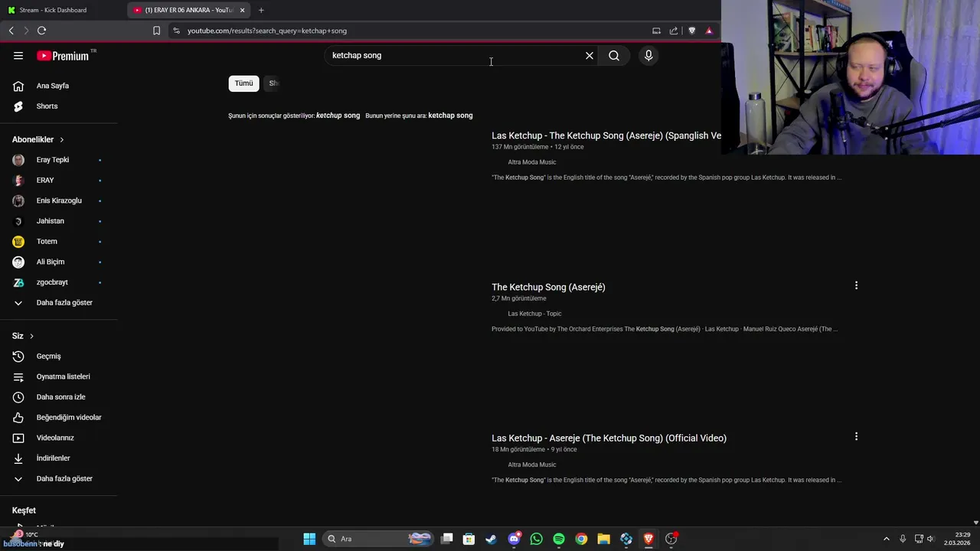Open the Windows Start menu
980x551 pixels.
tap(309, 539)
